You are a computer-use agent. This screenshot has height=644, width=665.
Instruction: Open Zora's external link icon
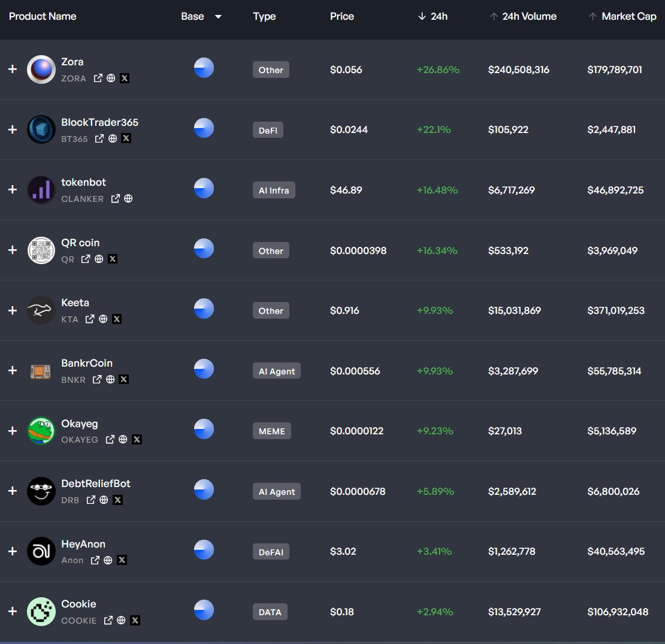tap(98, 78)
